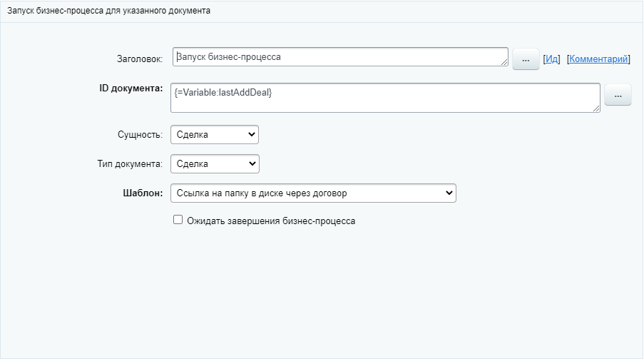Click the "Тип документа:" field label
The width and height of the screenshot is (644, 359).
pyautogui.click(x=130, y=164)
